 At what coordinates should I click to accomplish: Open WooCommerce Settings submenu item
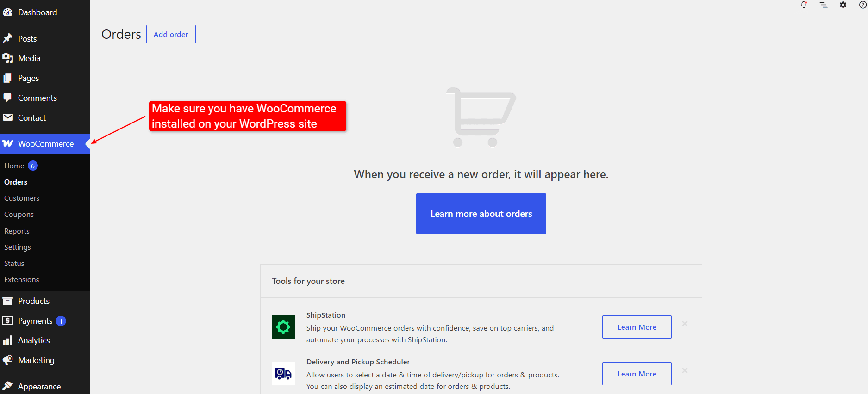tap(18, 247)
